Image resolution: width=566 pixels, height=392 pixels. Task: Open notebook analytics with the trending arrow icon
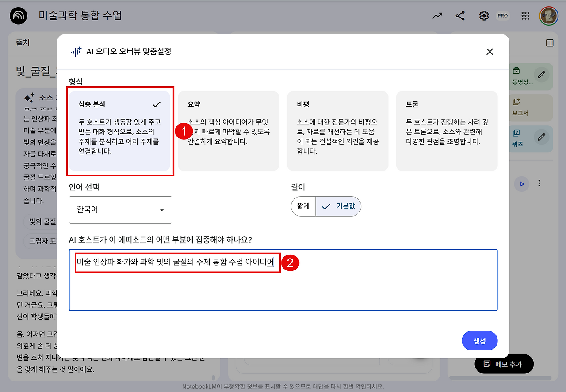pyautogui.click(x=437, y=16)
